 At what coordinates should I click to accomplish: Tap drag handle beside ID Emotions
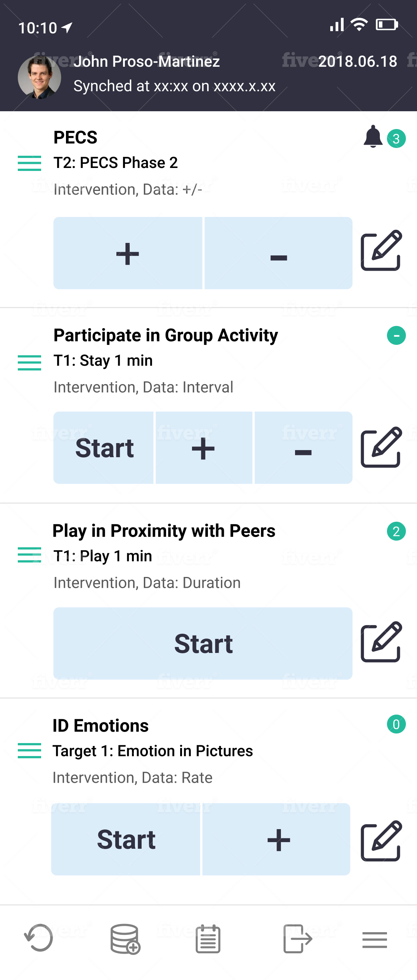[x=29, y=750]
